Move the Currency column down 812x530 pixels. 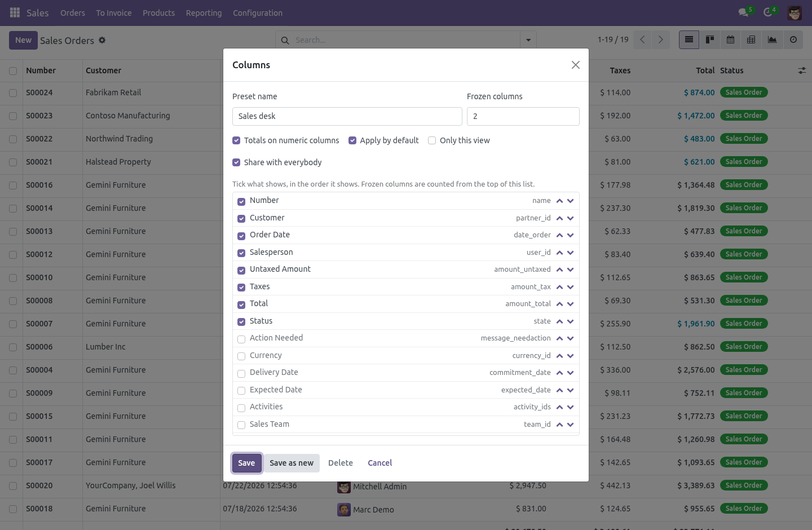(x=571, y=356)
